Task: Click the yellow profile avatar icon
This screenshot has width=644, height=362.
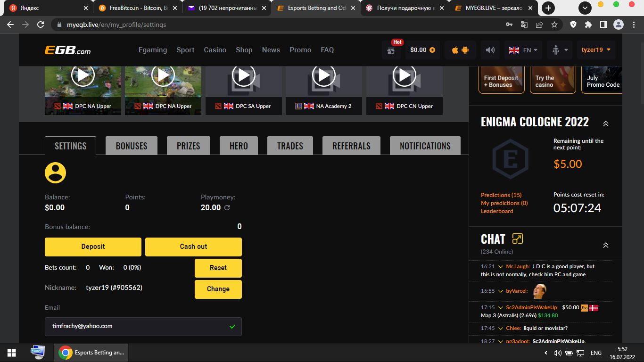Action: pos(55,173)
